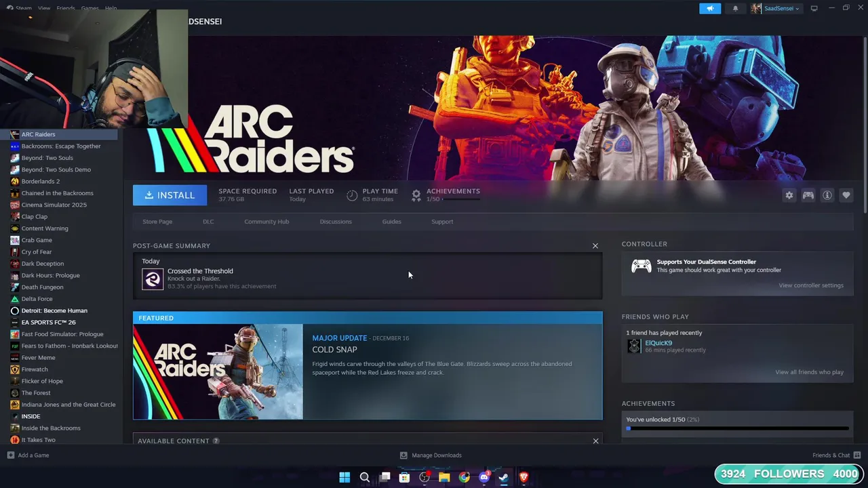This screenshot has width=868, height=488.
Task: Open View controller settings link
Action: pyautogui.click(x=811, y=285)
